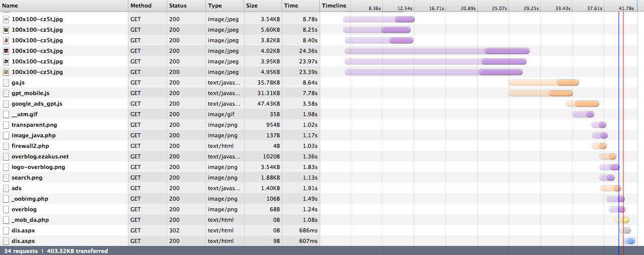Sort requests by Size column header
644x255 pixels.
[252, 6]
